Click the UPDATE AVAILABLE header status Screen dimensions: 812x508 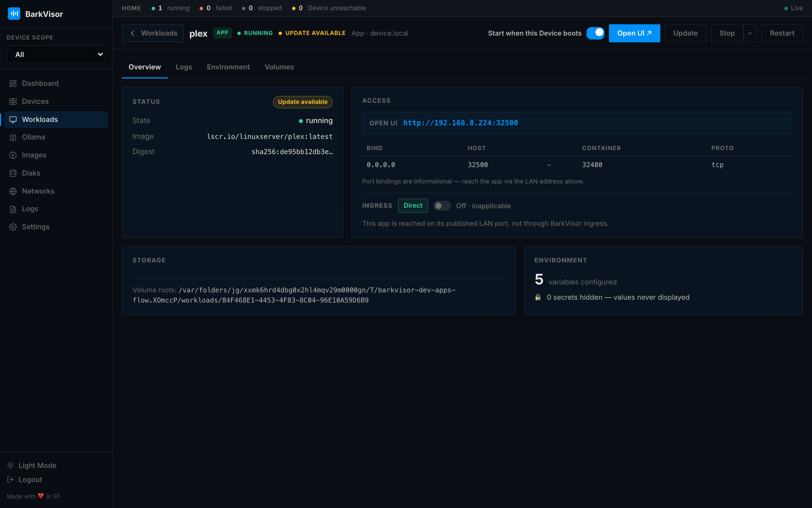(x=312, y=33)
